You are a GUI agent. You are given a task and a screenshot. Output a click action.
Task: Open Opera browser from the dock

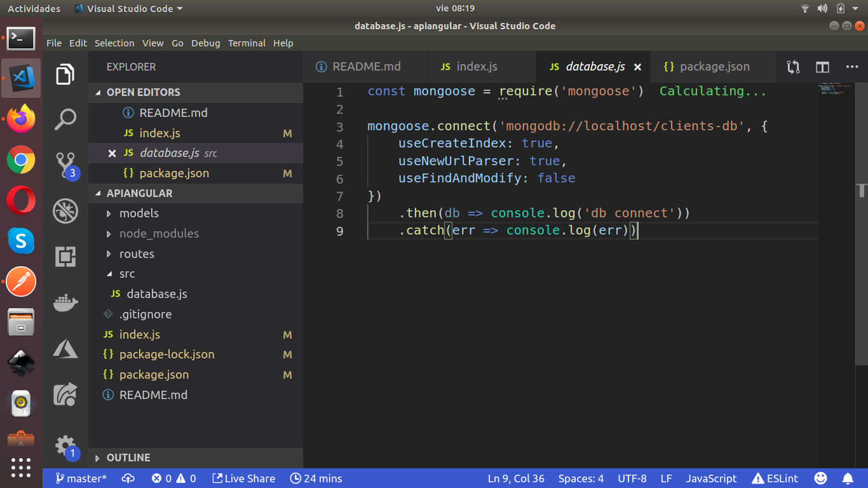(21, 200)
